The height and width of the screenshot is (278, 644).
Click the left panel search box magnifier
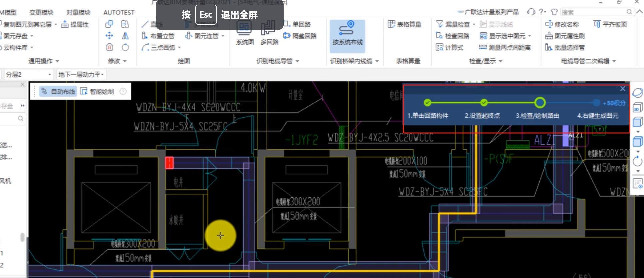pos(20,118)
